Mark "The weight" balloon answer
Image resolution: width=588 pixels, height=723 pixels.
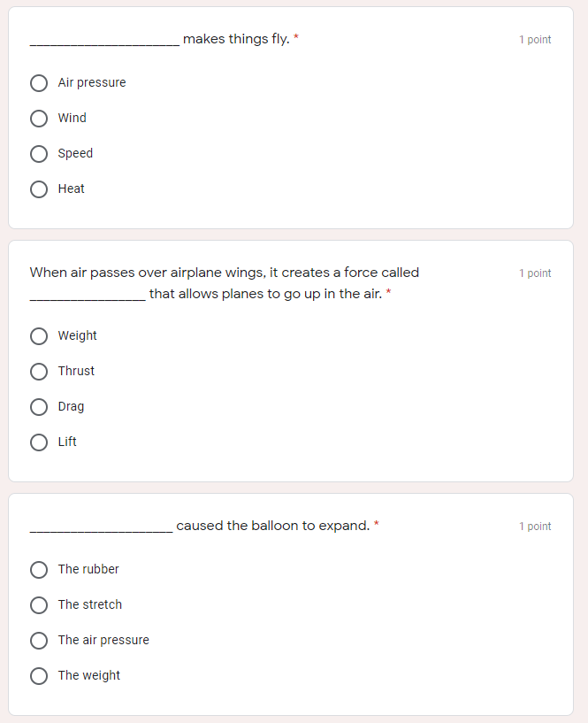click(x=39, y=676)
